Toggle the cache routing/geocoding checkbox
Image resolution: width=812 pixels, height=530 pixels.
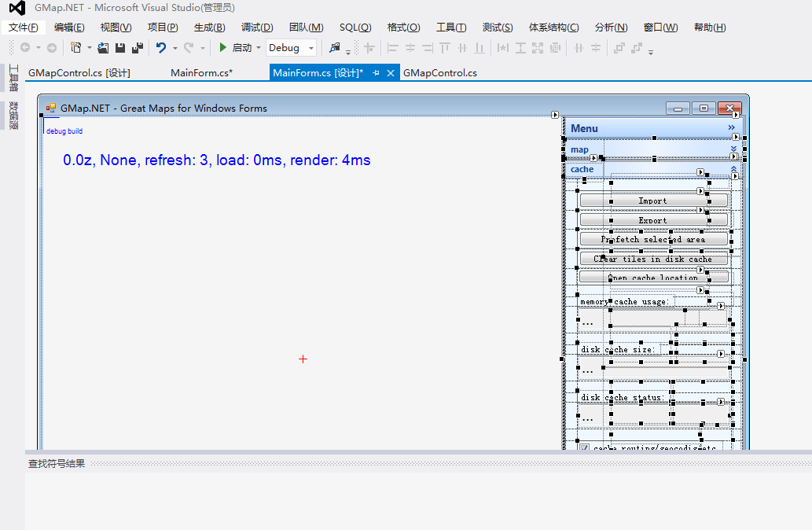pyautogui.click(x=584, y=447)
